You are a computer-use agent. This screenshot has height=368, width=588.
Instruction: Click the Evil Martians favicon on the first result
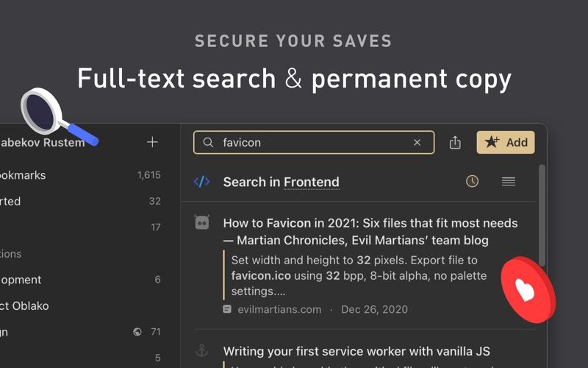click(x=202, y=222)
